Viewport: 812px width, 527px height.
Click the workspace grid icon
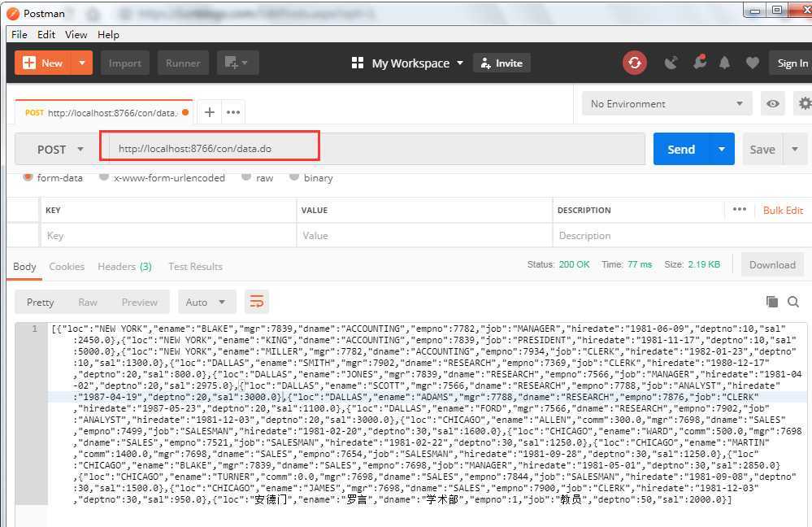pyautogui.click(x=358, y=63)
